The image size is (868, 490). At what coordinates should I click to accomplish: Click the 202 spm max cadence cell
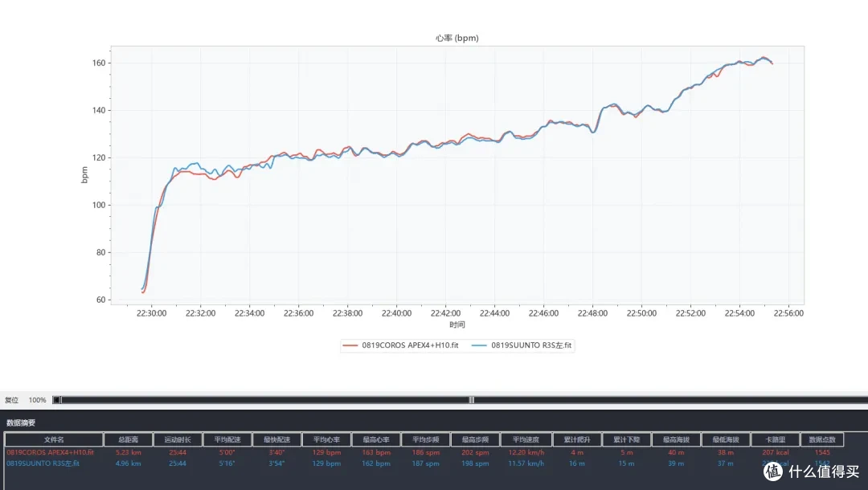475,452
